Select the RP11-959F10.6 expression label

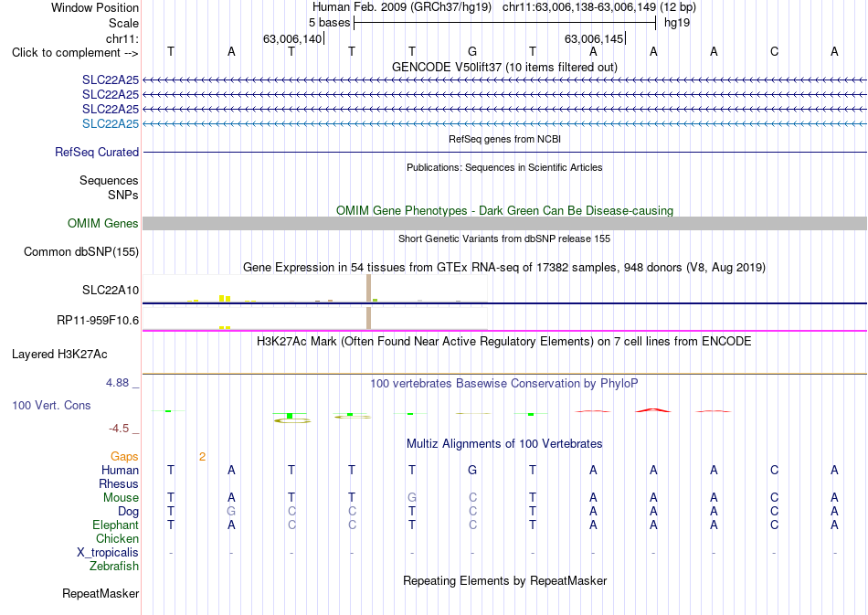98,320
